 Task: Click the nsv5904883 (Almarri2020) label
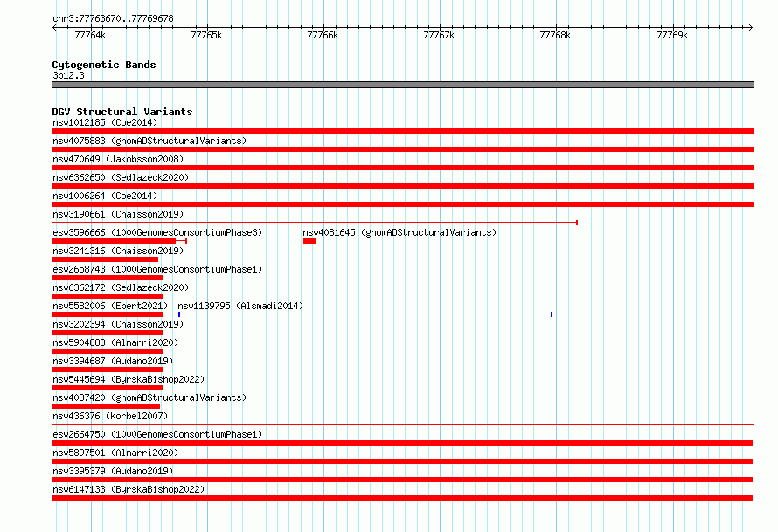click(x=115, y=342)
